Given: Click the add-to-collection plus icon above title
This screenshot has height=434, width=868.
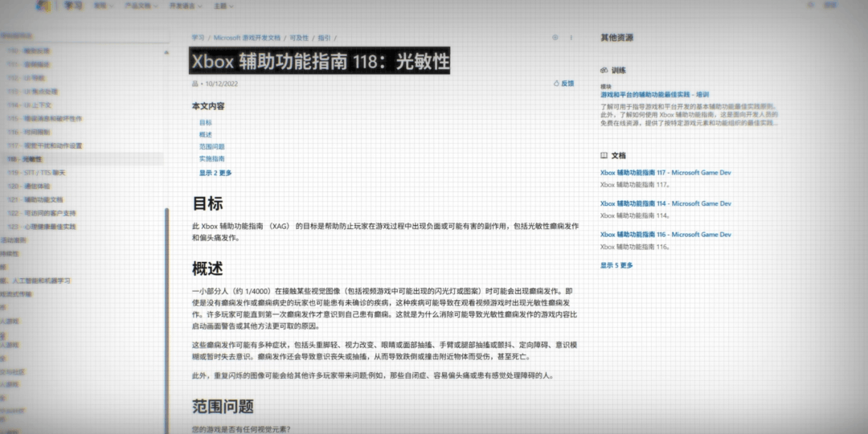Looking at the screenshot, I should 555,38.
